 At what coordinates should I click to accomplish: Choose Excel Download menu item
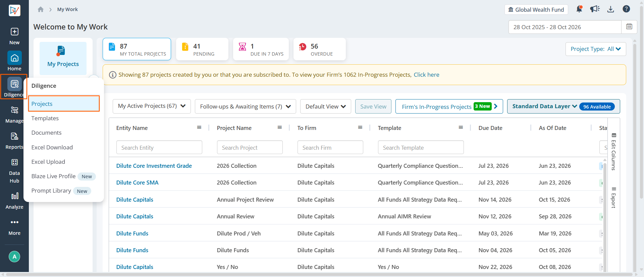(52, 147)
